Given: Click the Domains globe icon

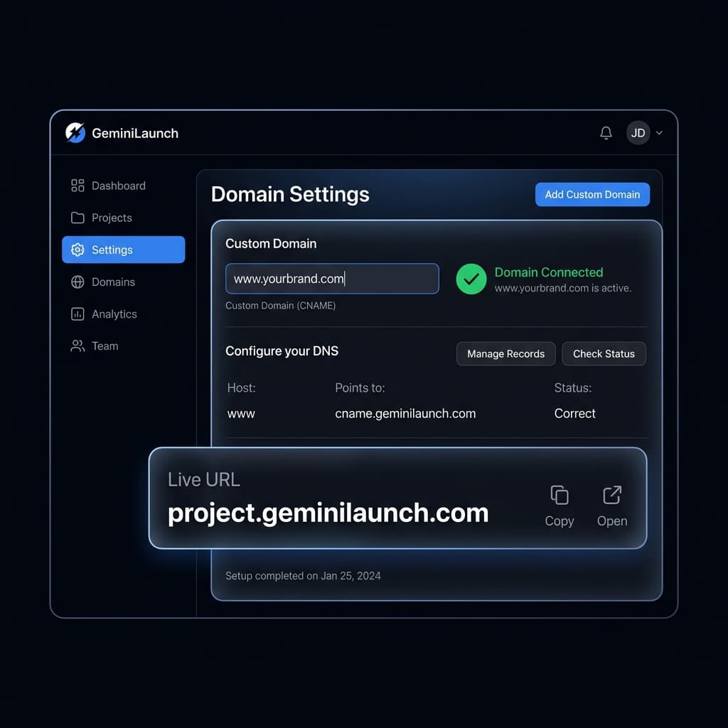Looking at the screenshot, I should pos(77,282).
